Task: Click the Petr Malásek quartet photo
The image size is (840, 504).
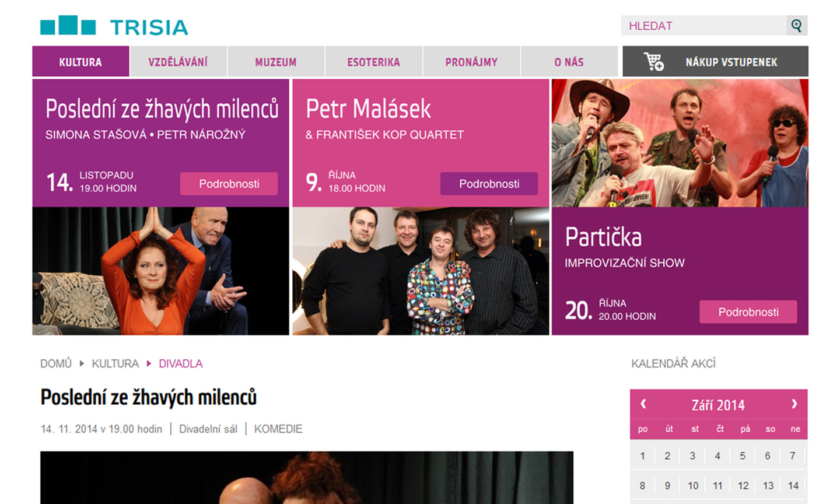Action: [x=421, y=271]
